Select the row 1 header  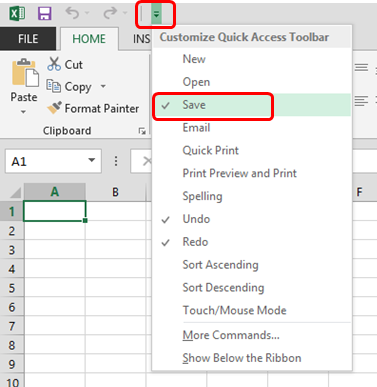click(x=12, y=211)
